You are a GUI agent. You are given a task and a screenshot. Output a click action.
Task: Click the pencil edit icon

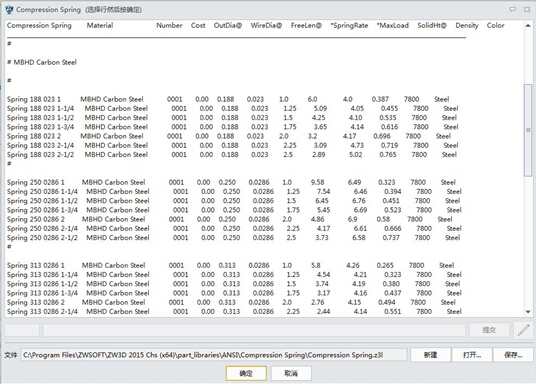(523, 330)
